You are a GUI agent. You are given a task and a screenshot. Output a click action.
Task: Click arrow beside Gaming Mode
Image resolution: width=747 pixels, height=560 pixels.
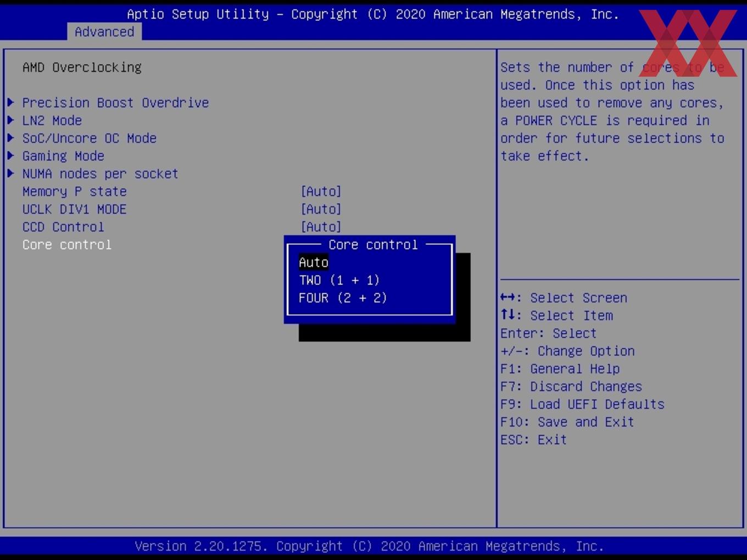pyautogui.click(x=11, y=156)
